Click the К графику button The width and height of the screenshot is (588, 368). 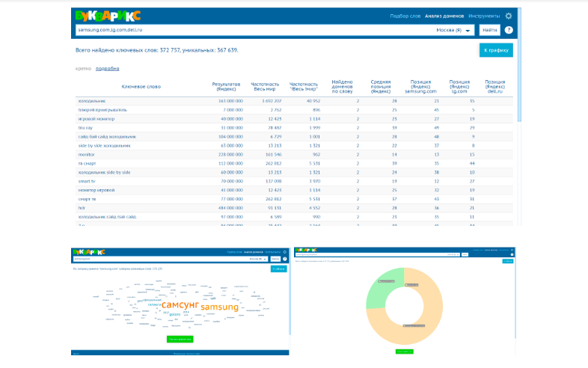pos(496,50)
